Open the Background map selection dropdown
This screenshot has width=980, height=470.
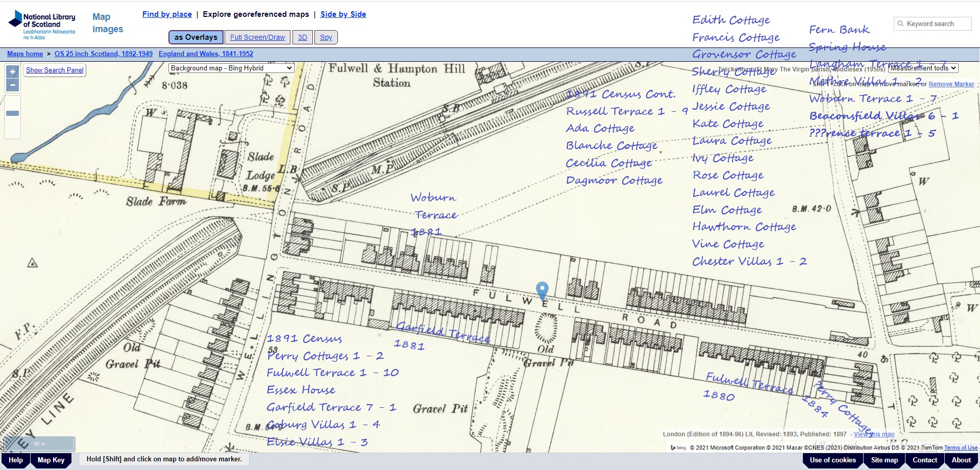pos(231,68)
